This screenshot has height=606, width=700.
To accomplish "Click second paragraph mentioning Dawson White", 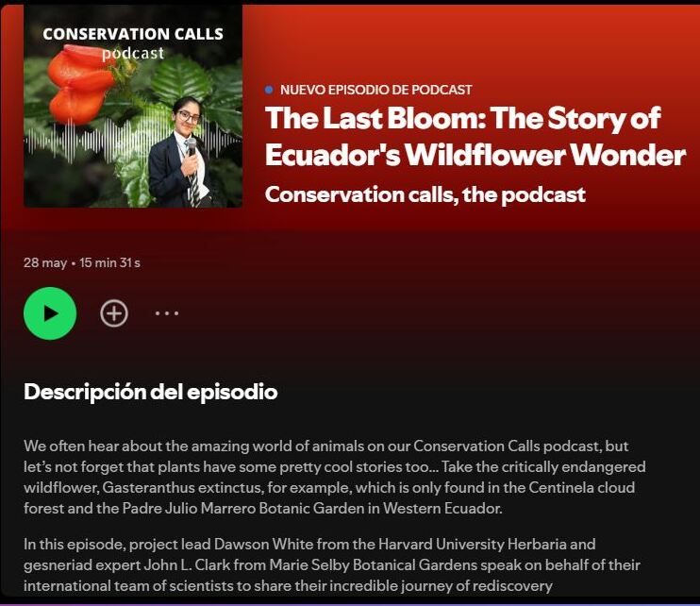I will point(332,564).
